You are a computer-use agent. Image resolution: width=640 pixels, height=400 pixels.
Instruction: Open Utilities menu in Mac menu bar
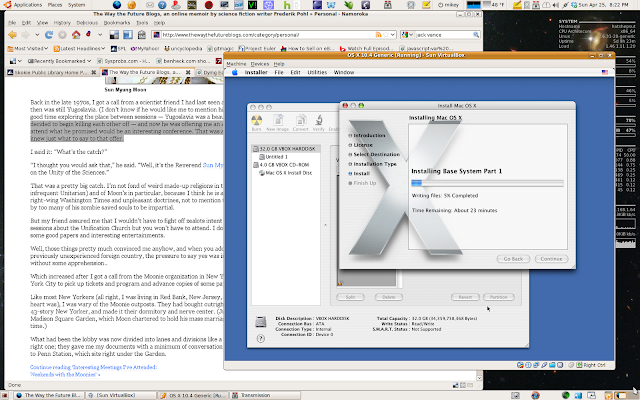(x=317, y=72)
